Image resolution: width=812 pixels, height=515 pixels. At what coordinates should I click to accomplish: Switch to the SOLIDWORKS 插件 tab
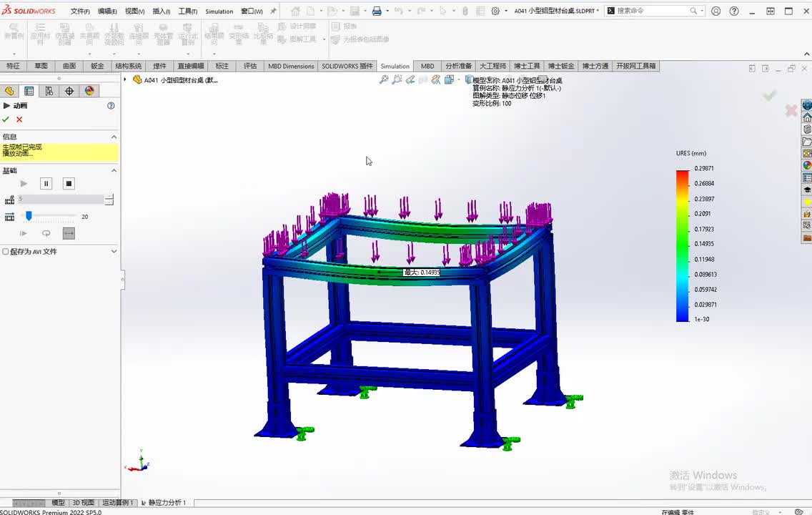point(347,66)
